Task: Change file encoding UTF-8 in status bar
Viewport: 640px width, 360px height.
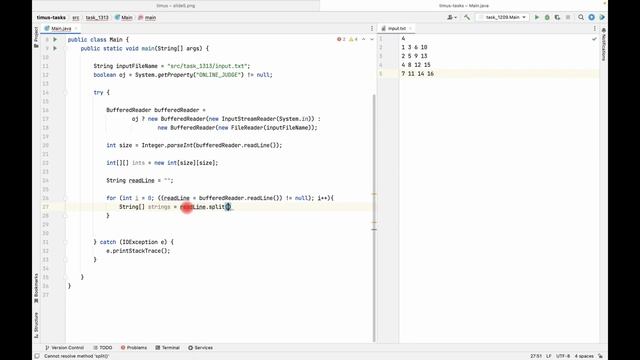Action: coord(562,356)
